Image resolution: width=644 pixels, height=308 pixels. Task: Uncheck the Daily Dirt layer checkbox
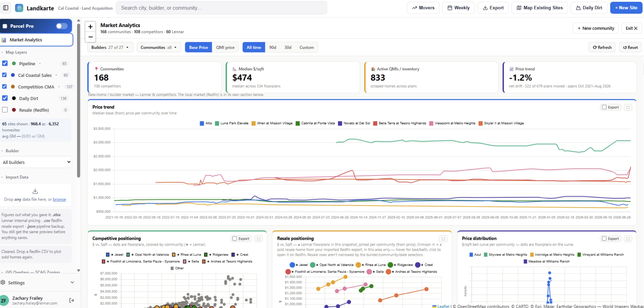pos(5,98)
